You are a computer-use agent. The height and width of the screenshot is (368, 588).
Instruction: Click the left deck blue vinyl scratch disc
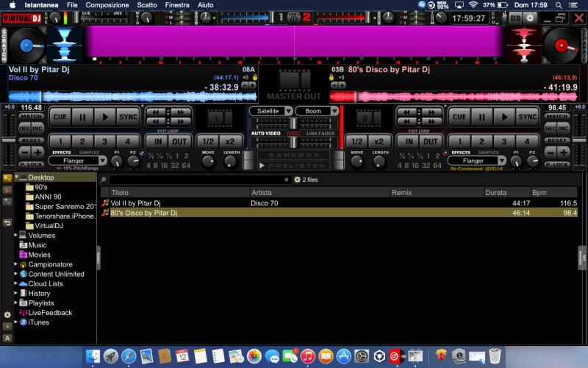[x=24, y=45]
